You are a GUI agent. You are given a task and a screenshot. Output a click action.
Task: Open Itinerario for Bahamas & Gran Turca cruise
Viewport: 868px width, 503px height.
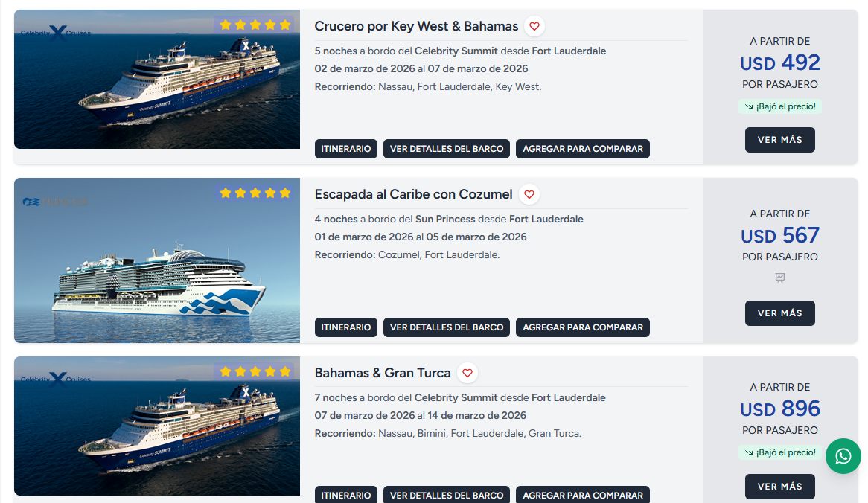(346, 495)
